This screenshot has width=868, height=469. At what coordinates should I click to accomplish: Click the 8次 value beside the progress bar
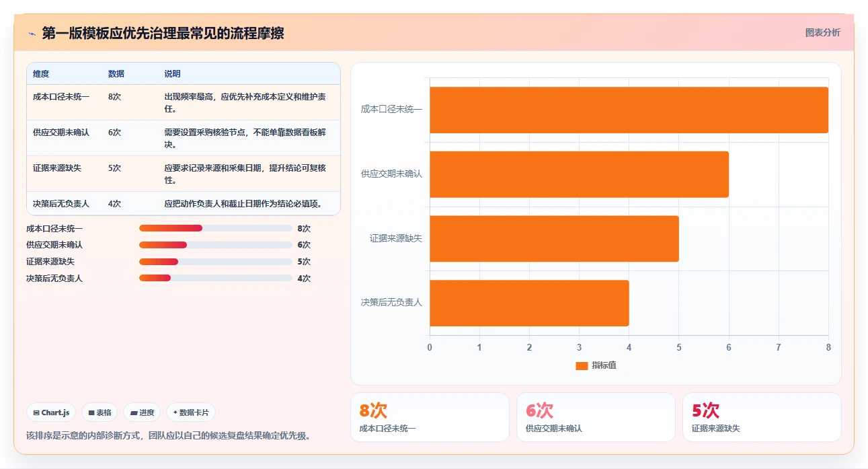tap(304, 228)
